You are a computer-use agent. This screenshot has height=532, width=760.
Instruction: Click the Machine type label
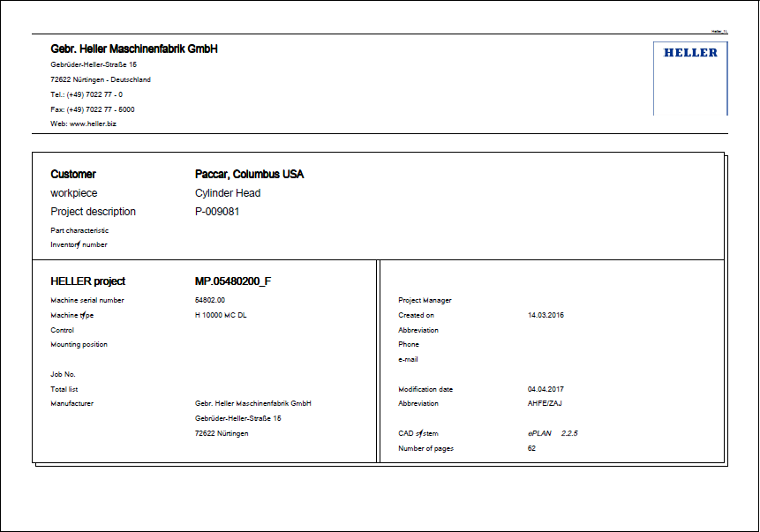(71, 316)
